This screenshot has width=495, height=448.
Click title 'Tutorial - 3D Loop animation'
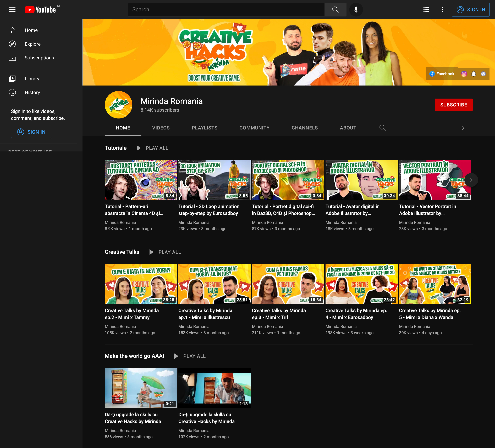(x=209, y=210)
